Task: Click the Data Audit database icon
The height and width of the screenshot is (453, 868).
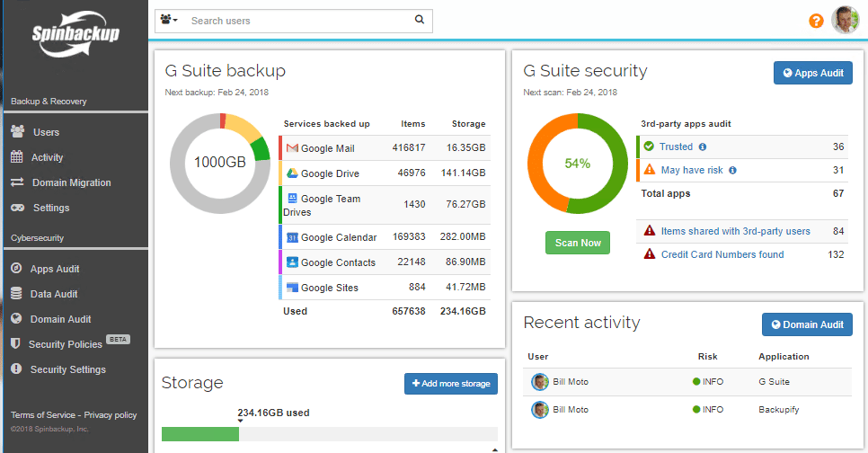Action: (16, 294)
